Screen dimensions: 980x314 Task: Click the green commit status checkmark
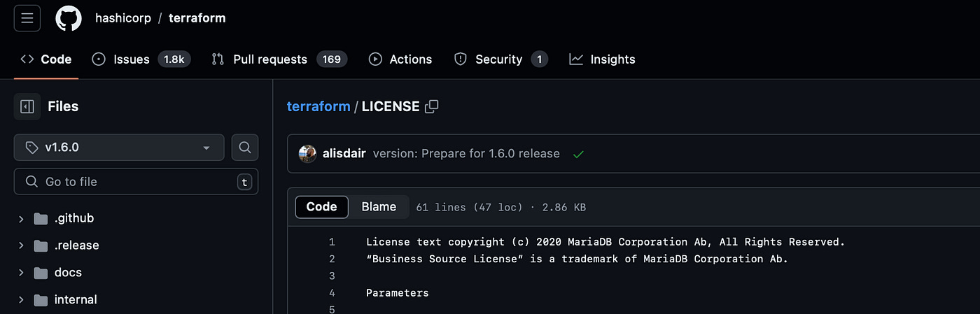pos(578,154)
